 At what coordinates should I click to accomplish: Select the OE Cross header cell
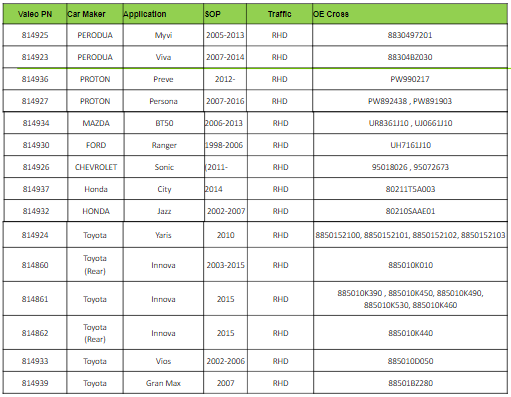tap(410, 14)
